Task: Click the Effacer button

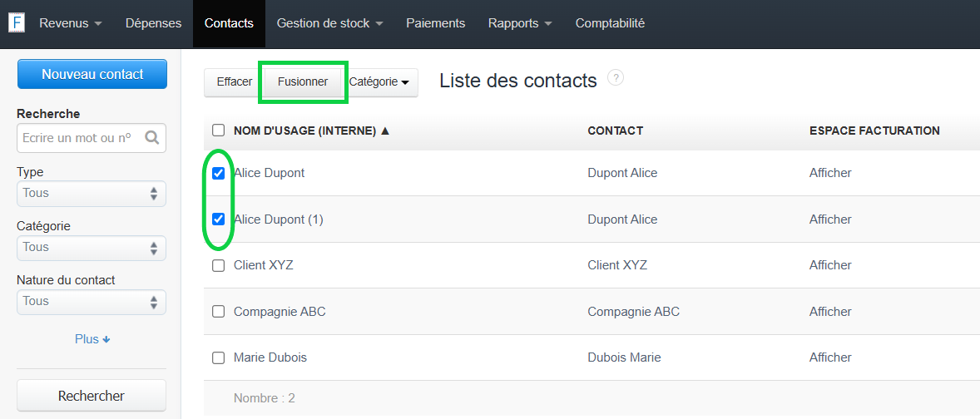Action: click(x=235, y=81)
